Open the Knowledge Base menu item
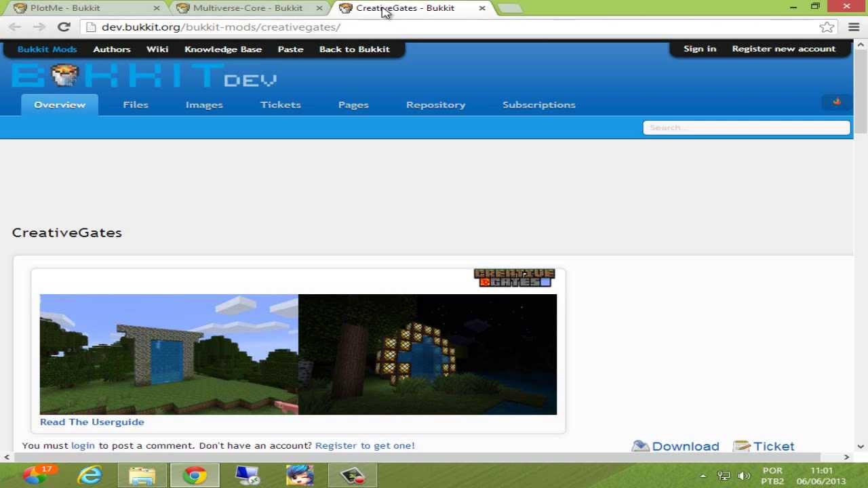 click(x=223, y=49)
